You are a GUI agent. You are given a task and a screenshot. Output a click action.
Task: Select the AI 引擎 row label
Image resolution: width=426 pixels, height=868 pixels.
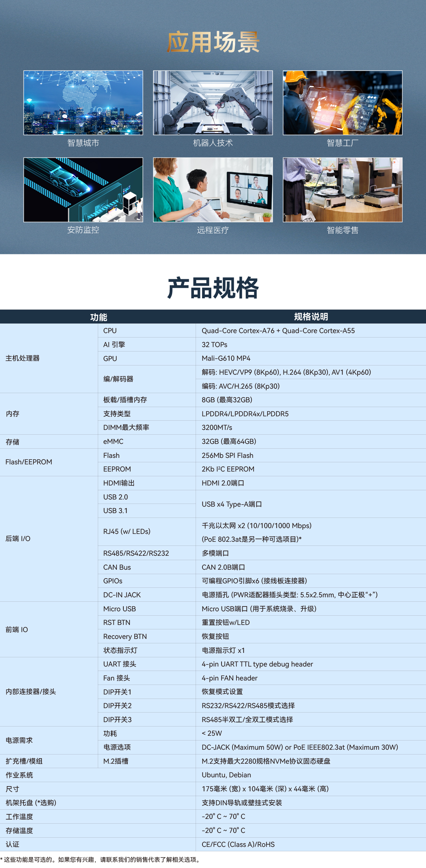(114, 345)
